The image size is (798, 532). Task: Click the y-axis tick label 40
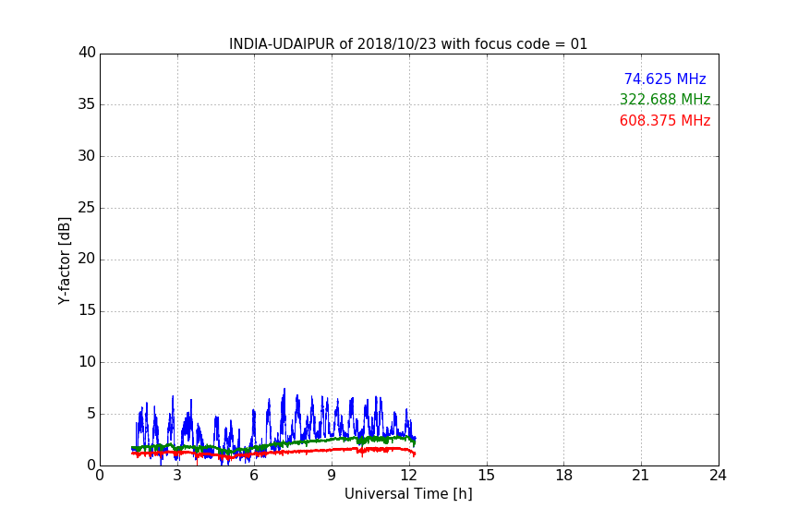click(x=87, y=53)
